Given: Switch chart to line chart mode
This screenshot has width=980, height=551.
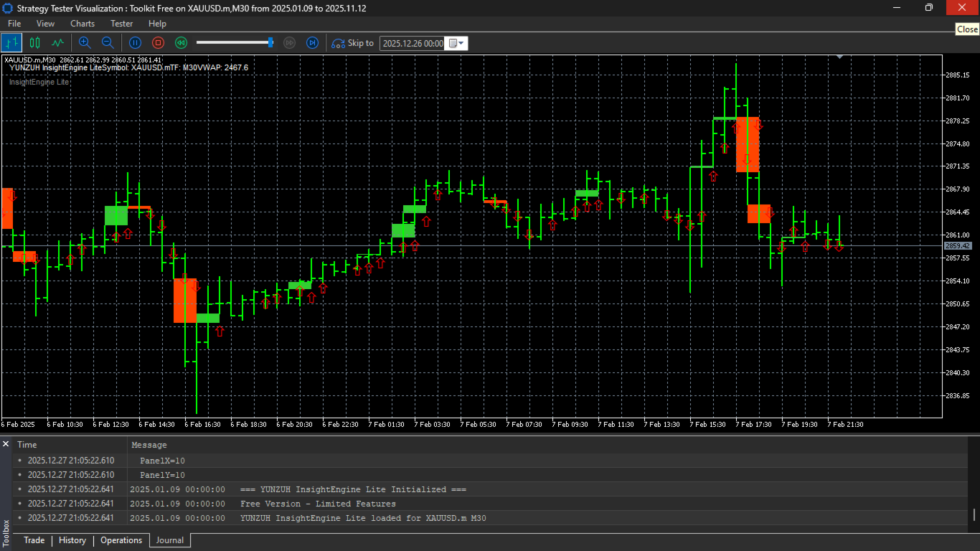Looking at the screenshot, I should coord(58,43).
